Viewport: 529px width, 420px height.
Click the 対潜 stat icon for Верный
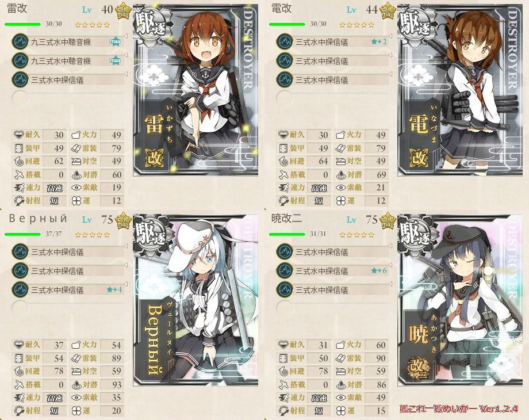[77, 384]
